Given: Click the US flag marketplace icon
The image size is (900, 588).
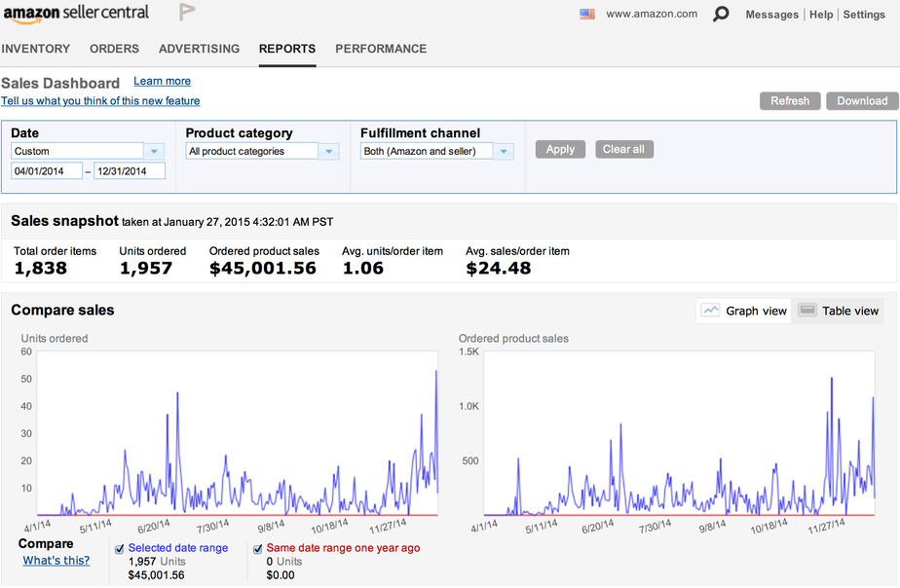Looking at the screenshot, I should coord(587,15).
